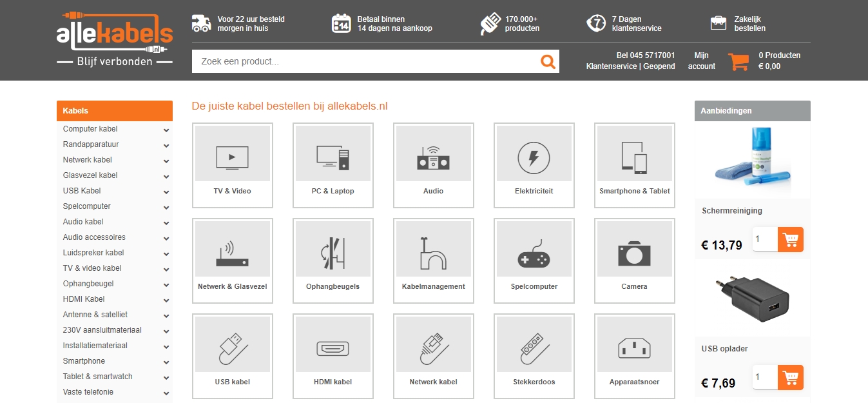The width and height of the screenshot is (868, 403).
Task: Click the price € 7,69
Action: [718, 383]
